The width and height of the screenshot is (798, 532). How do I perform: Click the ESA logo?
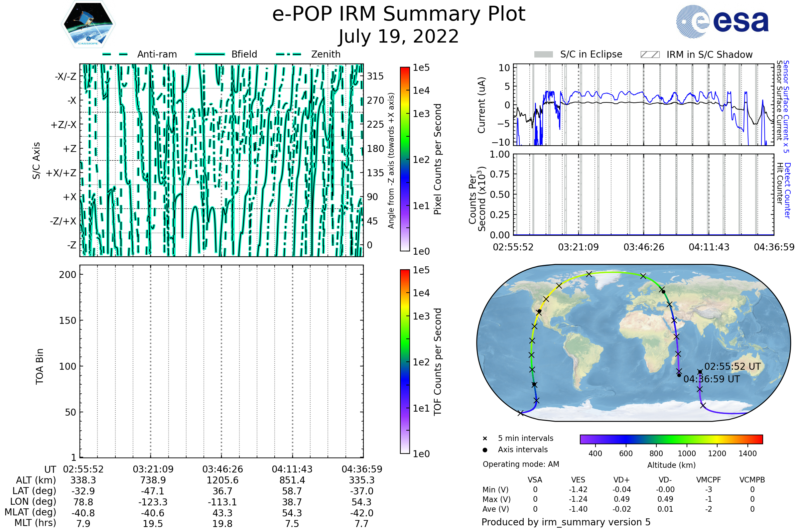(x=723, y=22)
